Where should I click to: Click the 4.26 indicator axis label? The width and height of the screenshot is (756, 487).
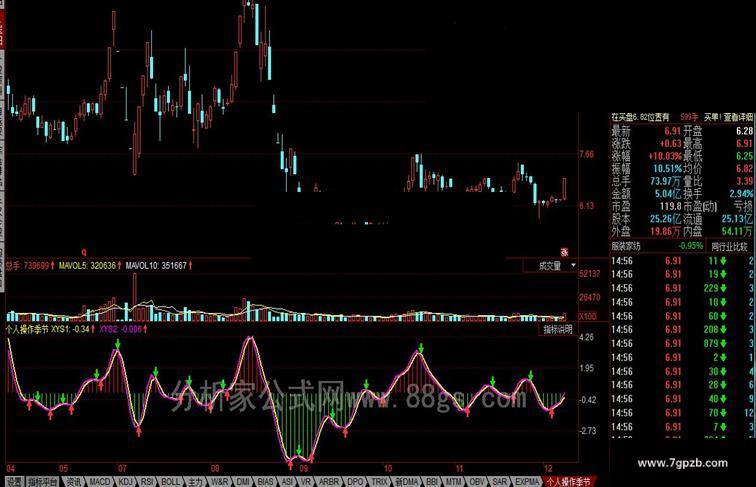(x=586, y=338)
